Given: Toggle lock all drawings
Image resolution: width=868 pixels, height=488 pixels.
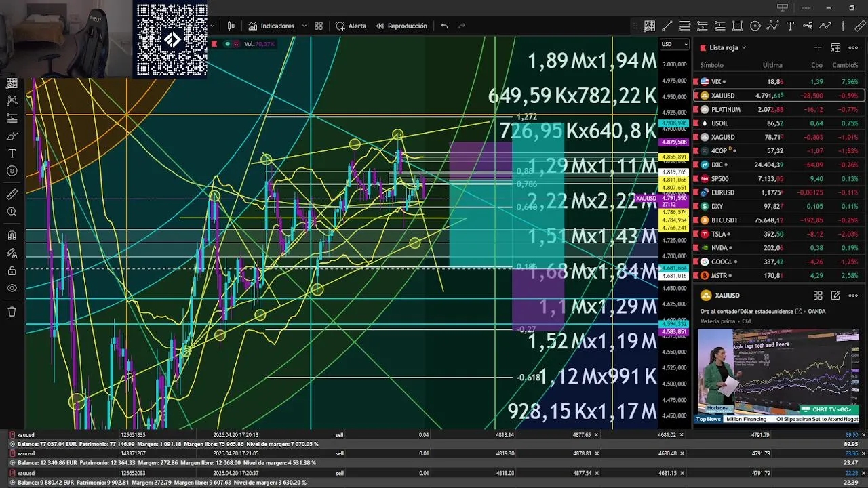Looking at the screenshot, I should [x=12, y=270].
